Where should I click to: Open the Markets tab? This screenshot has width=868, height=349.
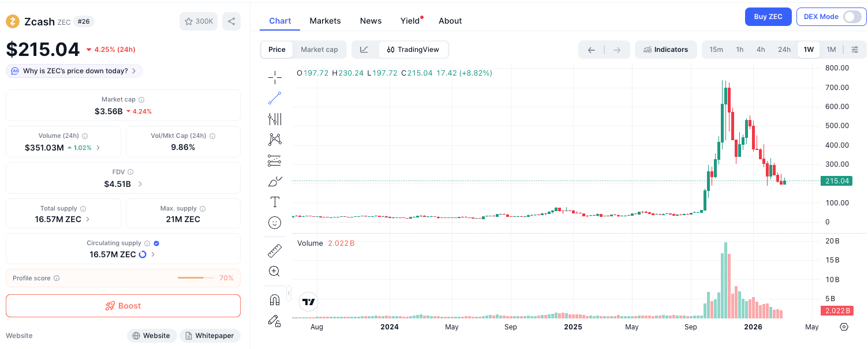(x=325, y=21)
